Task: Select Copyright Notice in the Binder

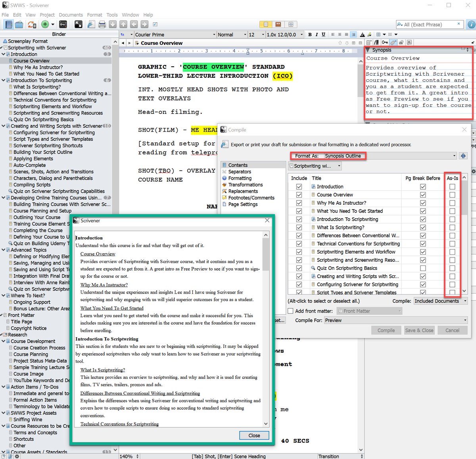Action: tap(29, 328)
